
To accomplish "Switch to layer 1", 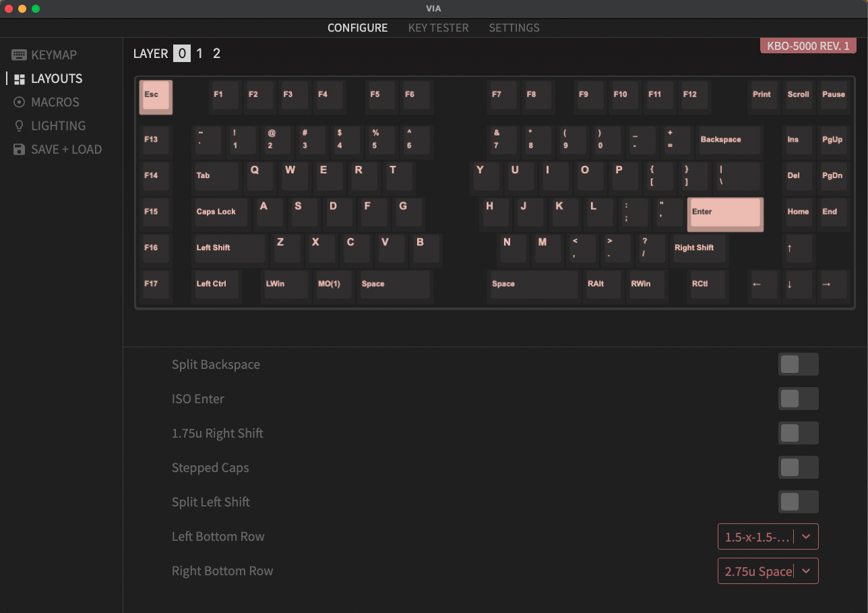I will coord(199,53).
